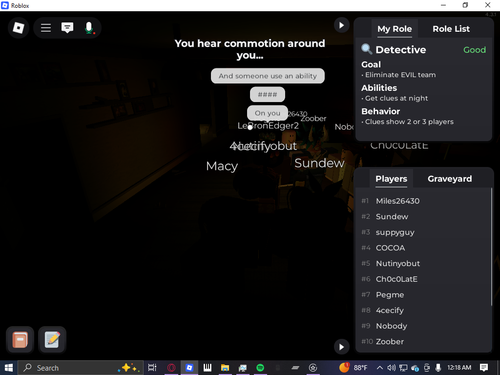Click player #10 Zoober
Image resolution: width=500 pixels, height=375 pixels.
423,342
